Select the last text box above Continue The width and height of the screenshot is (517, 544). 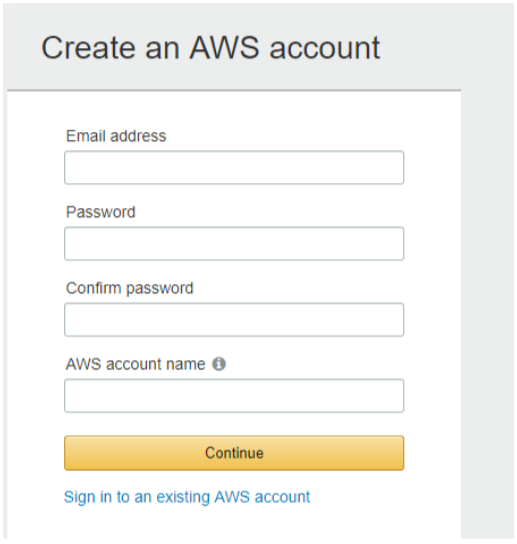(x=234, y=395)
